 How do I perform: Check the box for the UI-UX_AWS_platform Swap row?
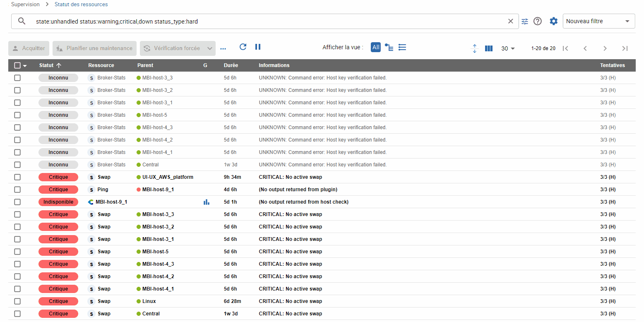17,177
